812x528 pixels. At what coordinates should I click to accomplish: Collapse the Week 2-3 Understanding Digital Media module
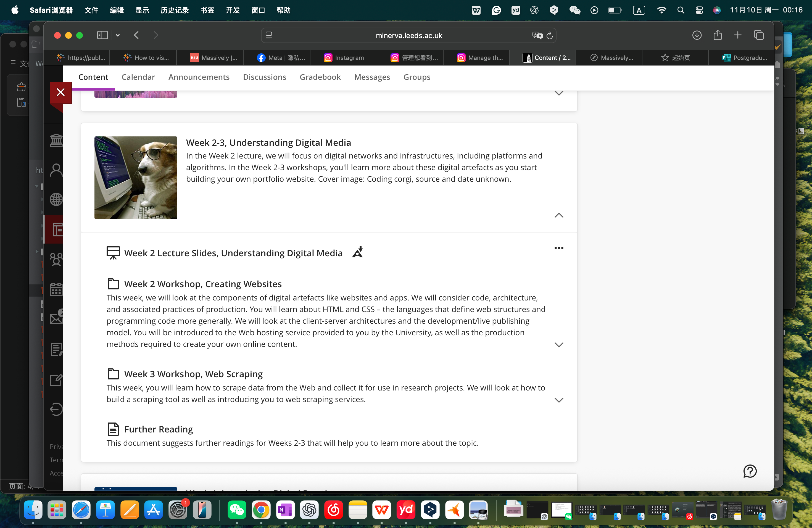point(558,215)
